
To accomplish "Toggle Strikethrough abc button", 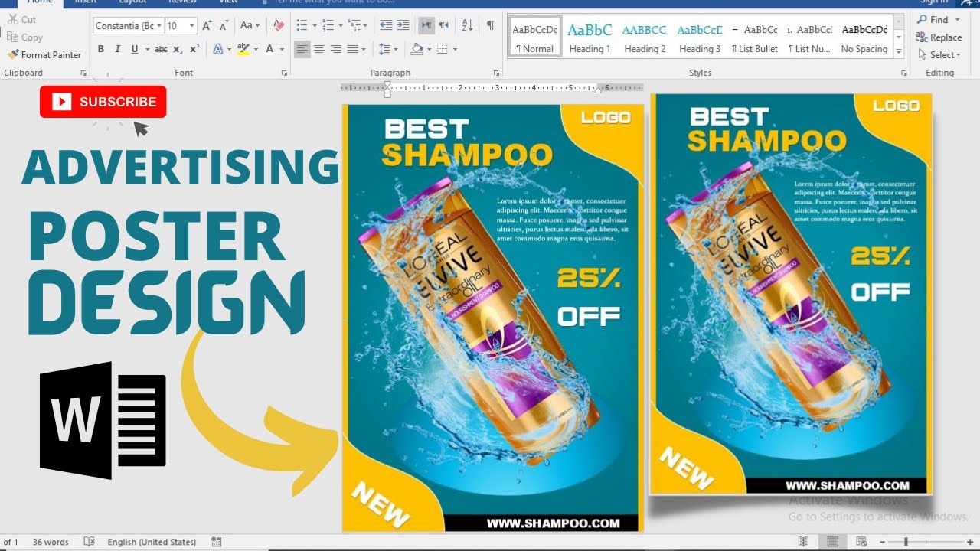I will pos(161,49).
